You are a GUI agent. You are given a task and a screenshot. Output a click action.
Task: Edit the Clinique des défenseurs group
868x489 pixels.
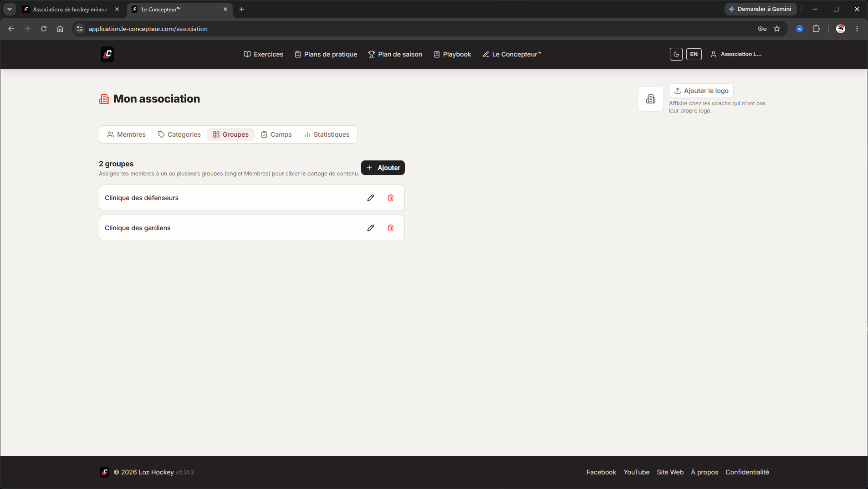pyautogui.click(x=371, y=198)
